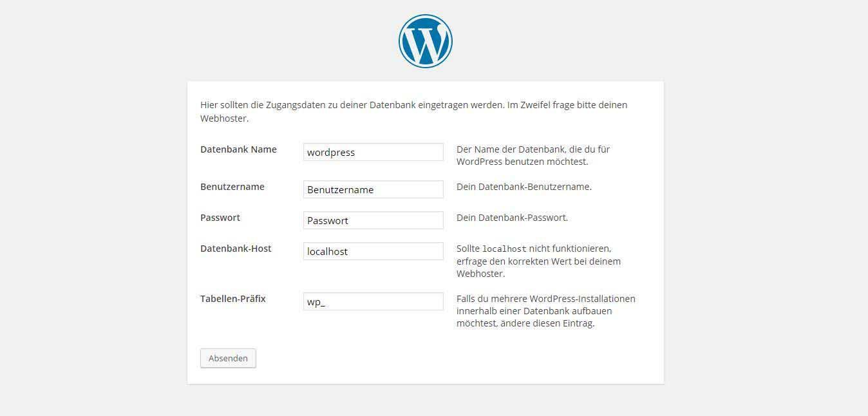Submit the form with the Absenden button
The image size is (868, 416).
pos(228,358)
